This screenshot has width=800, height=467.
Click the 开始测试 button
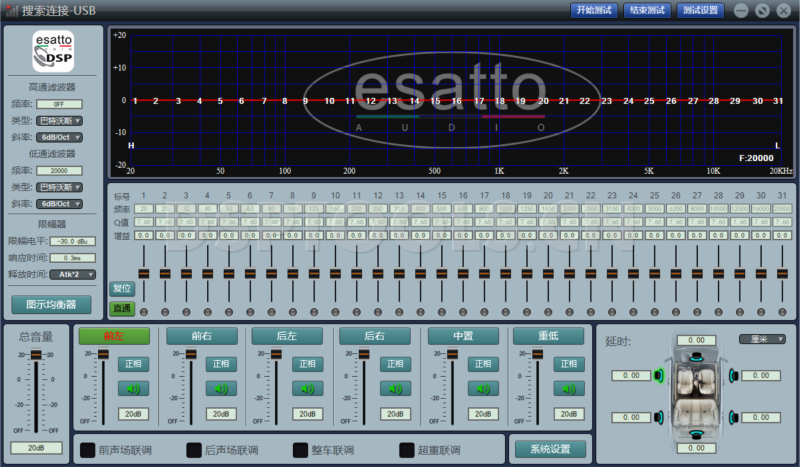(594, 10)
